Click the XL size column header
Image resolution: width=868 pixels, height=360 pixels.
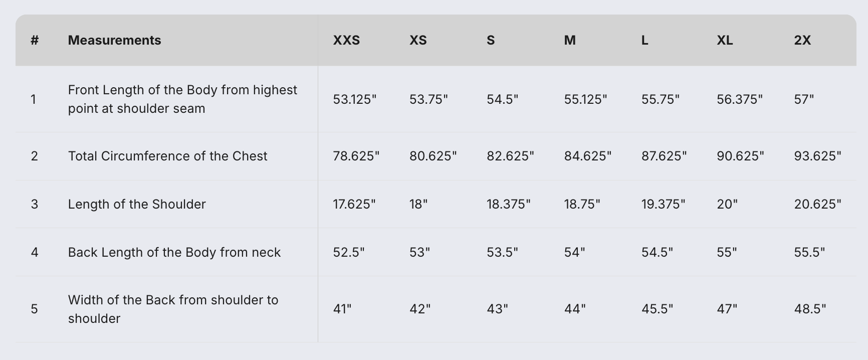pyautogui.click(x=725, y=40)
